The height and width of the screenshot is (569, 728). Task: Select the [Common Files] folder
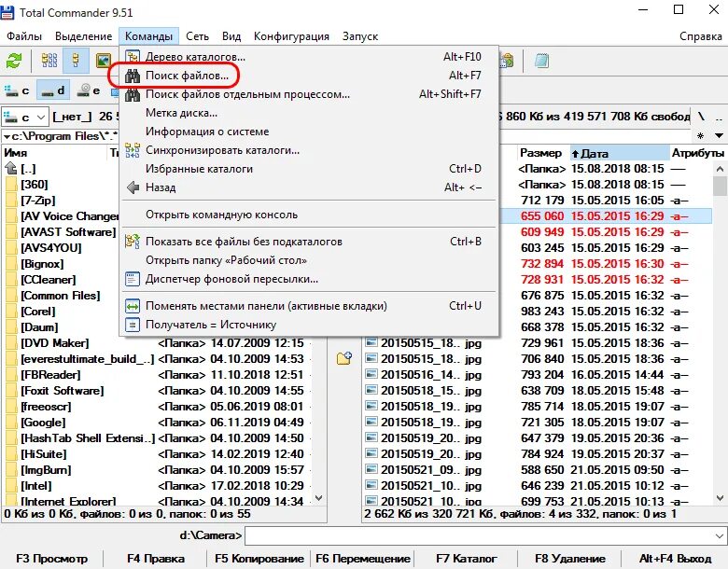coord(60,296)
